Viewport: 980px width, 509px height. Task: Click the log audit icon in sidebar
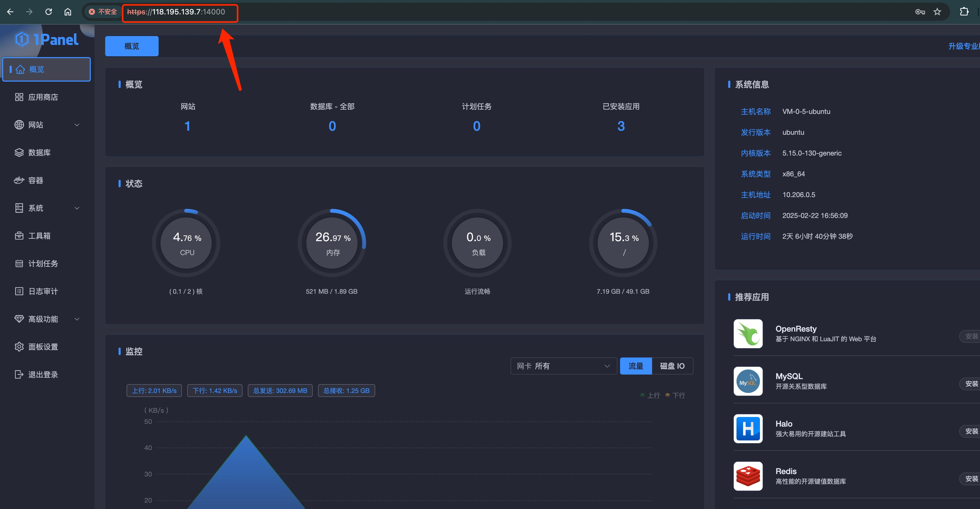point(19,291)
